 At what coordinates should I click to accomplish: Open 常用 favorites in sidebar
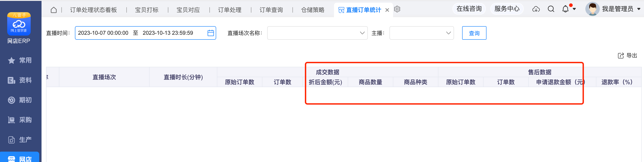[20, 60]
